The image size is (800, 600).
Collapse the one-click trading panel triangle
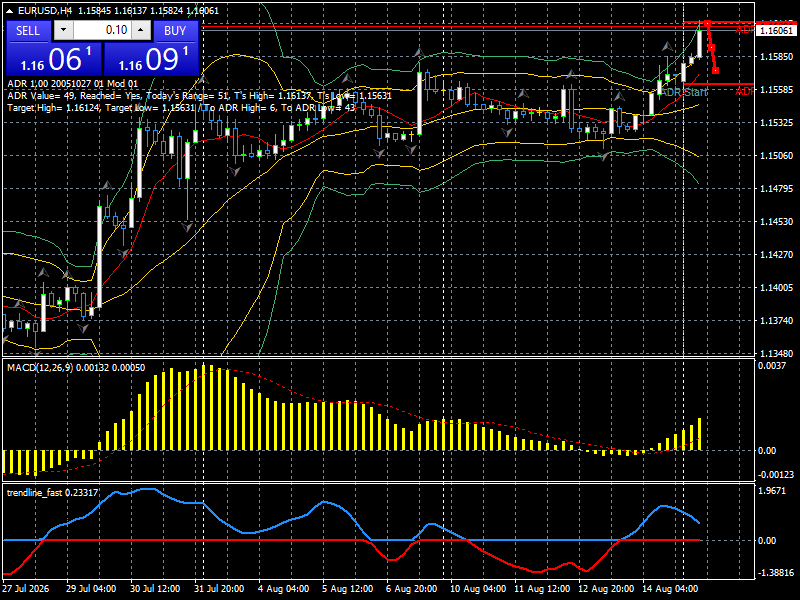click(x=10, y=11)
